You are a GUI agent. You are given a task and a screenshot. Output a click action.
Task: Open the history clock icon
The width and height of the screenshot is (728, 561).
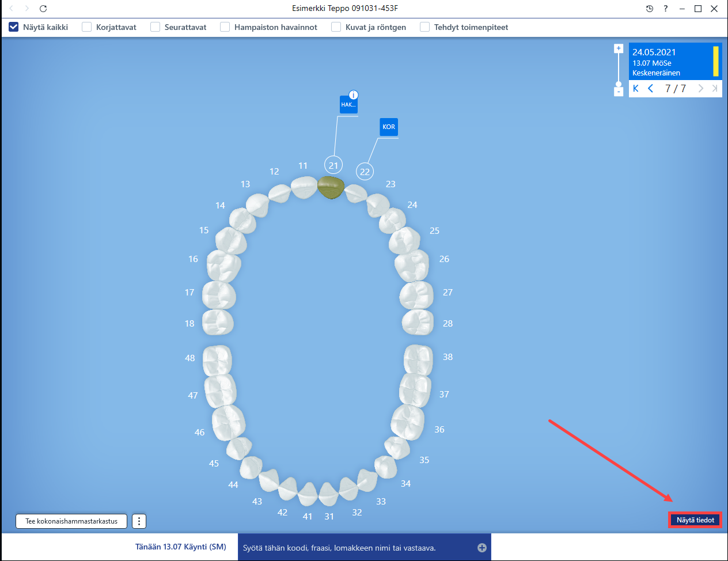tap(650, 9)
